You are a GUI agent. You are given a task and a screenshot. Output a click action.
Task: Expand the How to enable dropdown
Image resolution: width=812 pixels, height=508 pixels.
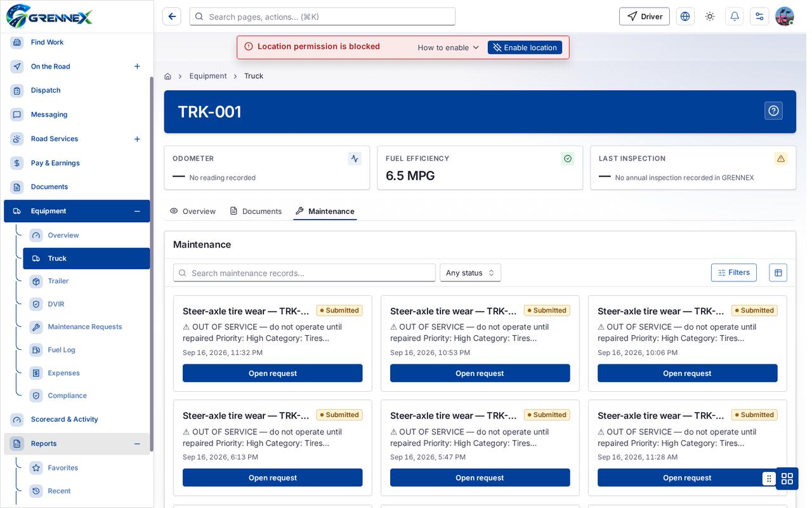point(448,48)
